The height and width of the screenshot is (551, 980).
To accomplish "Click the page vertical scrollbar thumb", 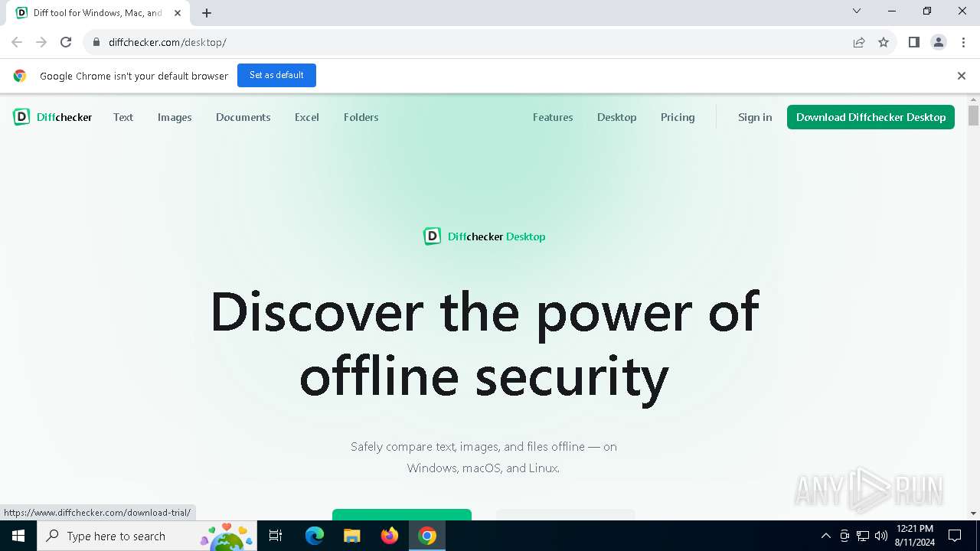I will point(974,116).
